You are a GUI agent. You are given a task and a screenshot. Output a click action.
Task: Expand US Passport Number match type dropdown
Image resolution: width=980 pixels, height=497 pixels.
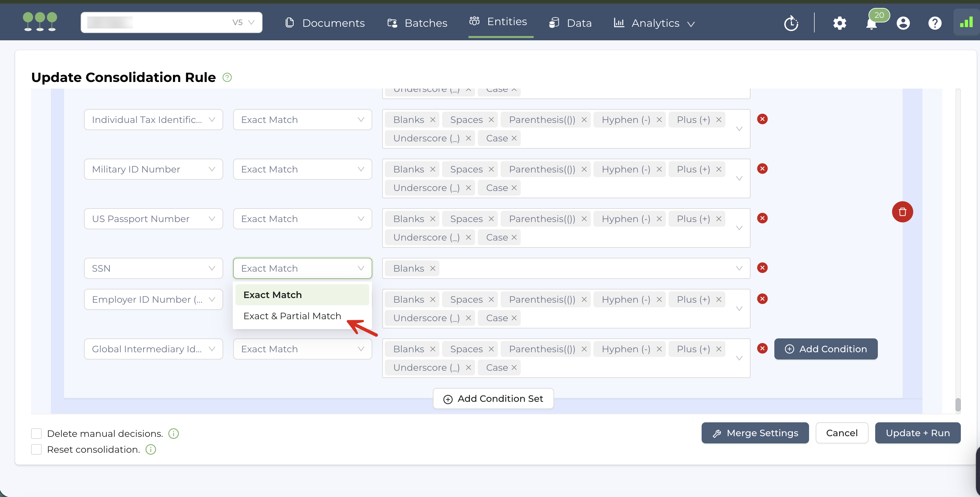click(303, 219)
